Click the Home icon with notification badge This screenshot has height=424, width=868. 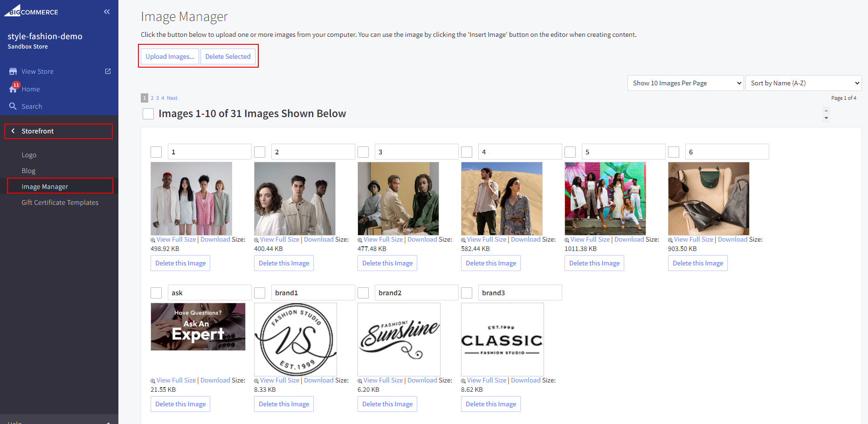pos(14,89)
